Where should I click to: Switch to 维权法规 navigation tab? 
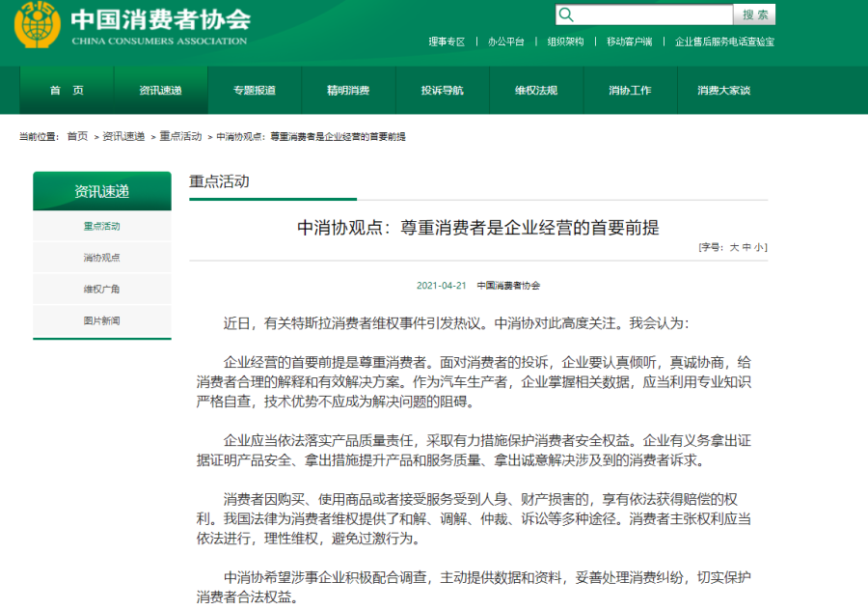pos(535,91)
